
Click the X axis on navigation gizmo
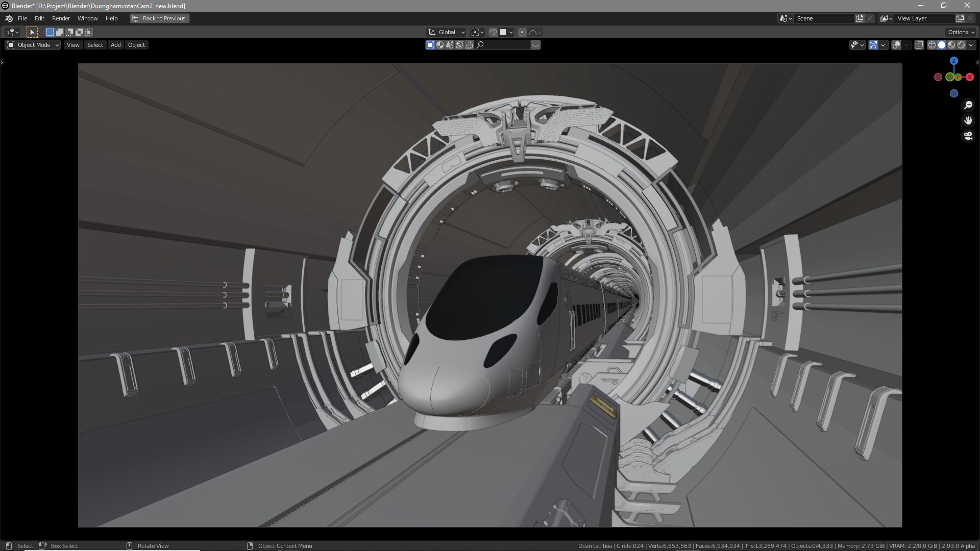pyautogui.click(x=969, y=77)
